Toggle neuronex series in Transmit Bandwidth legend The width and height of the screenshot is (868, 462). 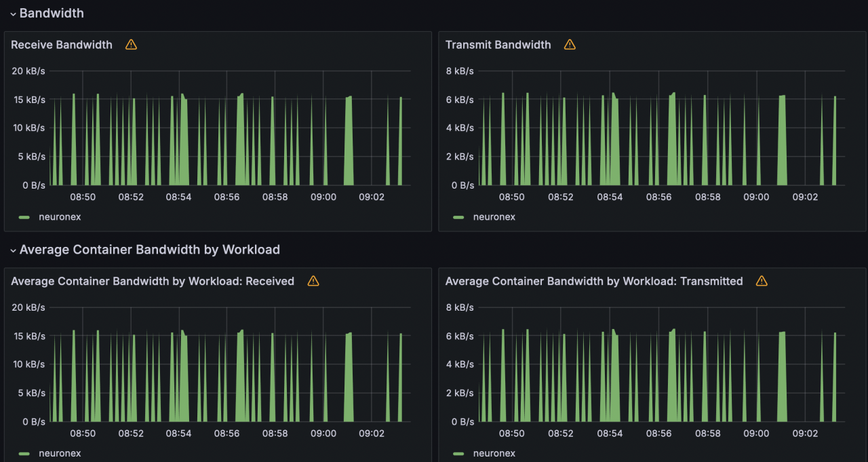[494, 217]
